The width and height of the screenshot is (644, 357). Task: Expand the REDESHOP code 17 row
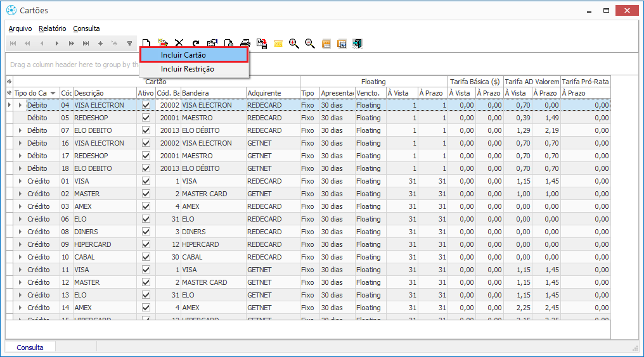click(x=20, y=156)
